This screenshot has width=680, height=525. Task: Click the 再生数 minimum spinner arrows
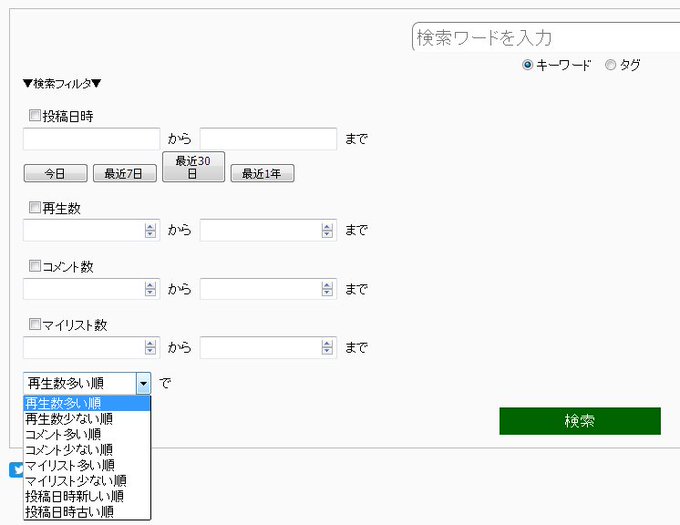[150, 230]
